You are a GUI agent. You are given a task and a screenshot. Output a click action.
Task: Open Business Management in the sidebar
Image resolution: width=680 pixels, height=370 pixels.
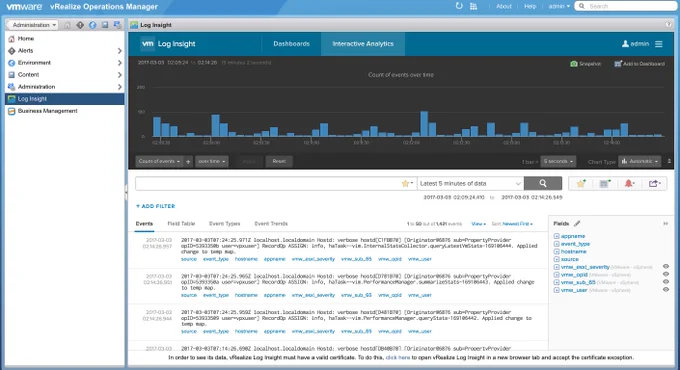[x=65, y=111]
